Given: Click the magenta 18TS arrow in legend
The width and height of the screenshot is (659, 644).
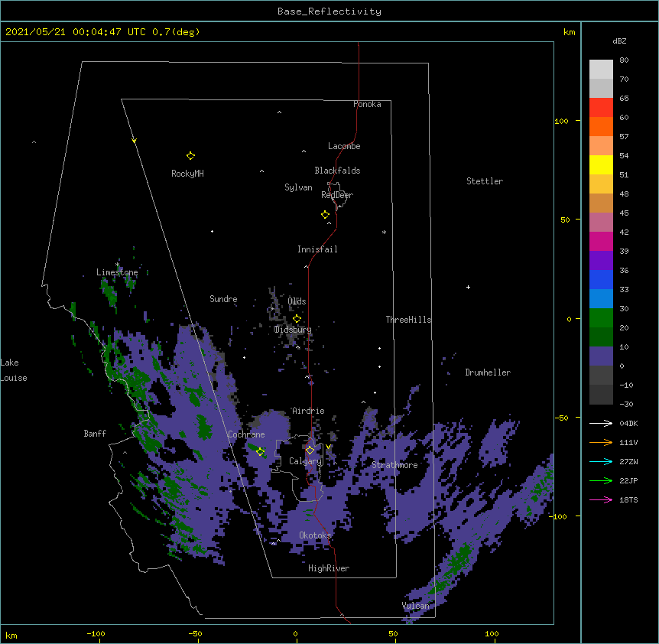Looking at the screenshot, I should coord(601,499).
